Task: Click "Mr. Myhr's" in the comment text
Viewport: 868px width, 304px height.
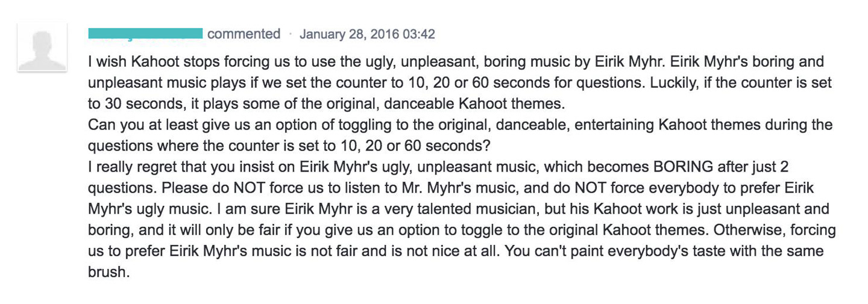Action: click(x=431, y=188)
